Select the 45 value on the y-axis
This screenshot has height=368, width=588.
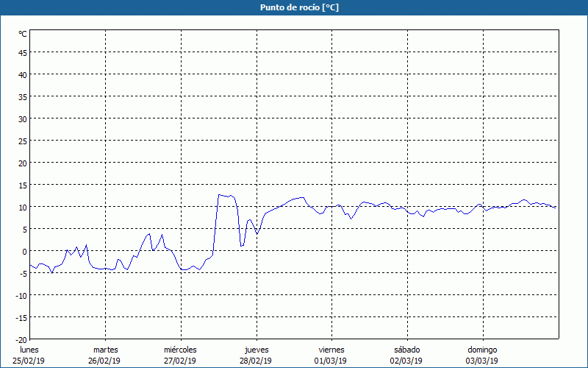click(23, 52)
